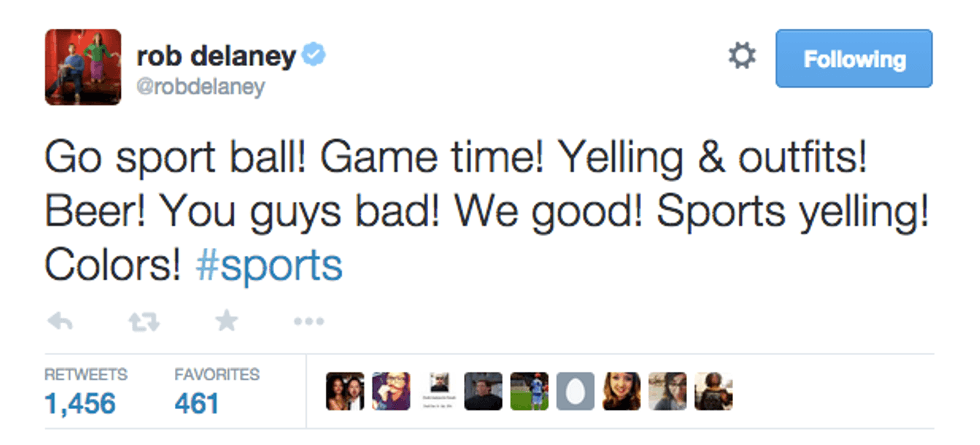The height and width of the screenshot is (445, 980).
Task: View the 461 favorites list
Action: pyautogui.click(x=195, y=403)
